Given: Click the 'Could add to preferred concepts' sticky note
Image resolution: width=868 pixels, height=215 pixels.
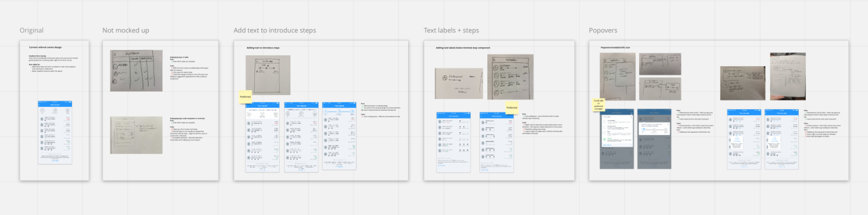Looking at the screenshot, I should click(x=599, y=104).
